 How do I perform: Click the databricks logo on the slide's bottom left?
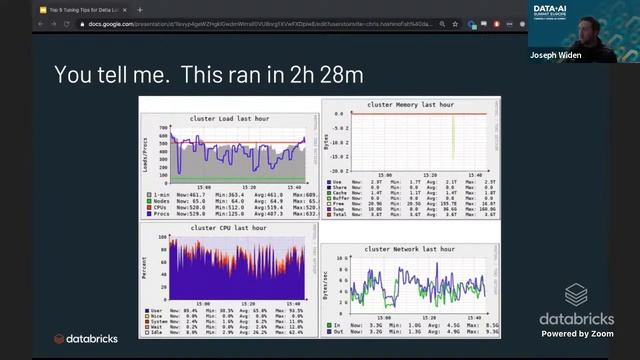point(86,339)
